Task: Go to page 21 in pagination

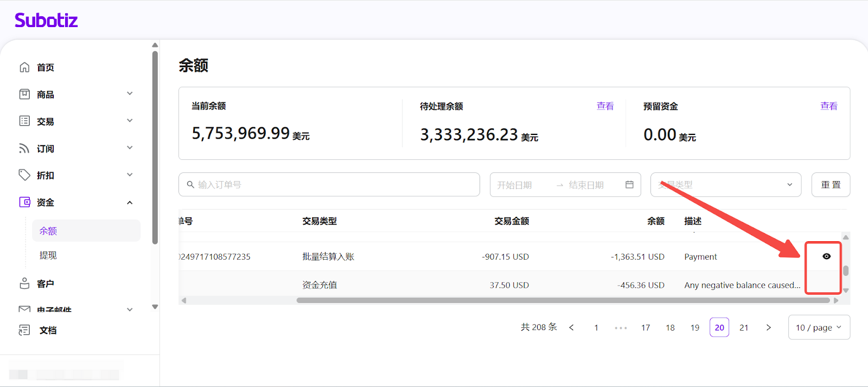Action: [744, 327]
